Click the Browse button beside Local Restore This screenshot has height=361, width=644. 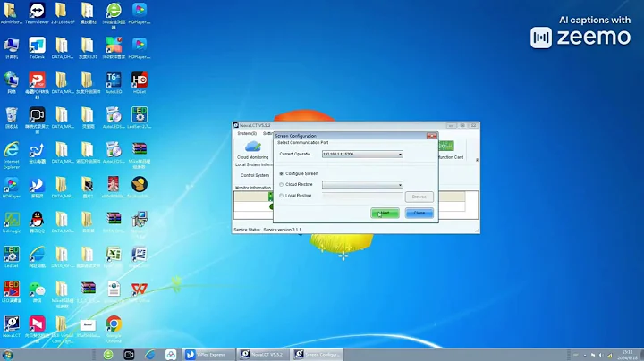419,197
